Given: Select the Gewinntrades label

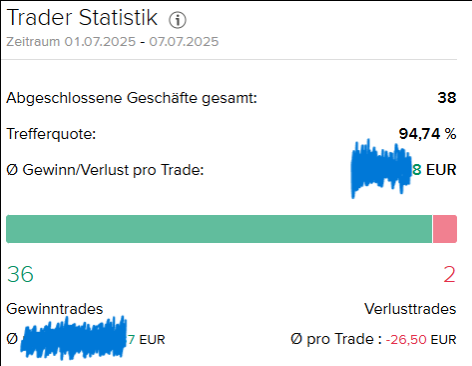Looking at the screenshot, I should (55, 309).
